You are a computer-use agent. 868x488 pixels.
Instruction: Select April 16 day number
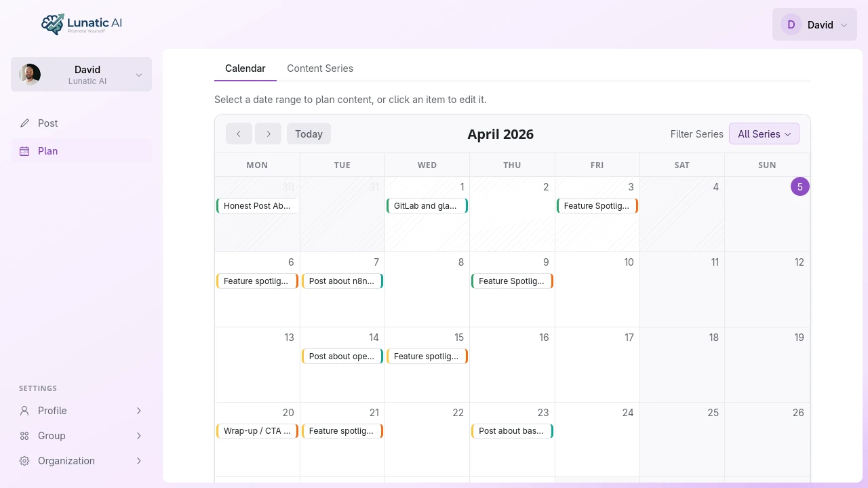coord(544,338)
